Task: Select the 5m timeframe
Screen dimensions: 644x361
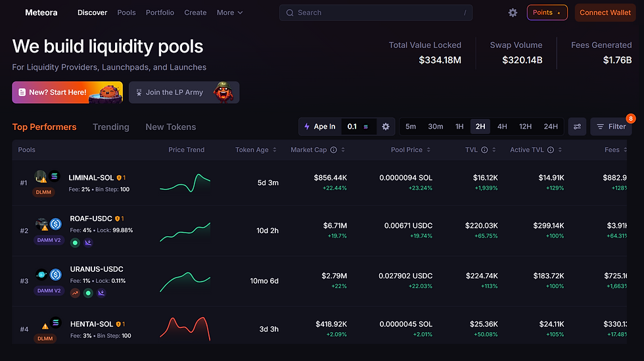Action: (x=411, y=127)
